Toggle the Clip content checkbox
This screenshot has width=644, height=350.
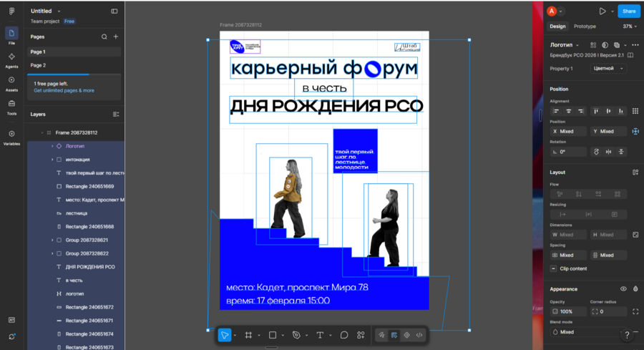[x=554, y=268]
